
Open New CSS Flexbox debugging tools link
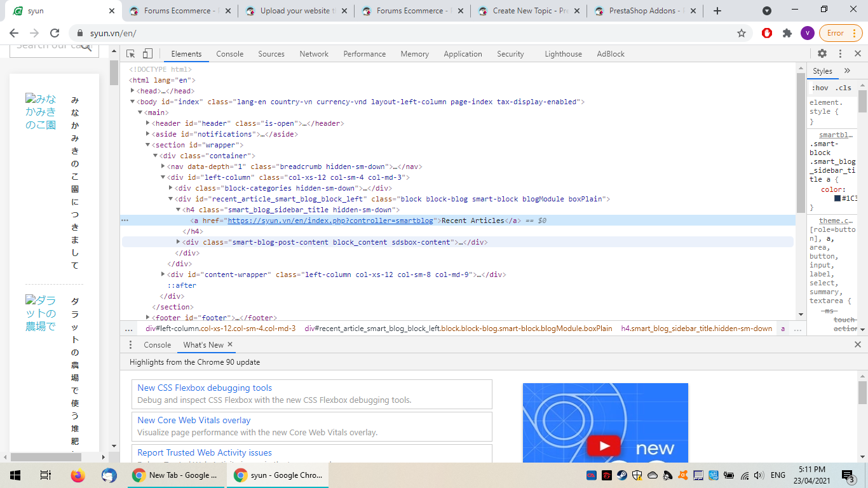pos(205,388)
